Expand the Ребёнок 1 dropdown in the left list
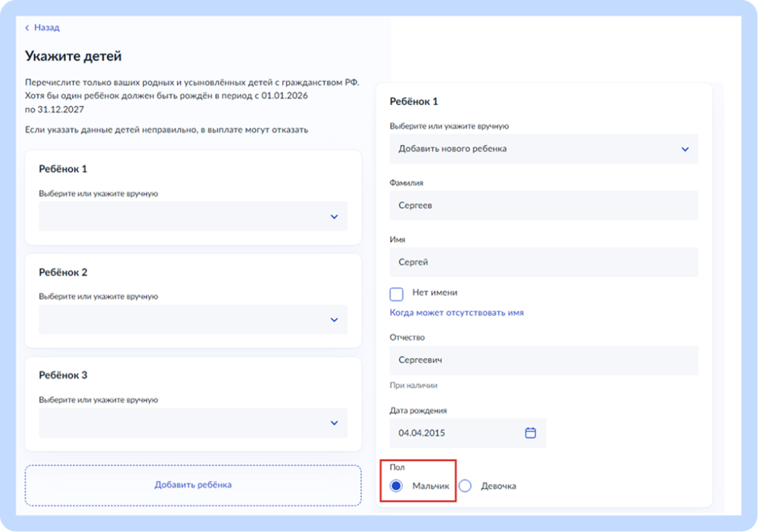Image resolution: width=758 pixels, height=532 pixels. pos(193,216)
